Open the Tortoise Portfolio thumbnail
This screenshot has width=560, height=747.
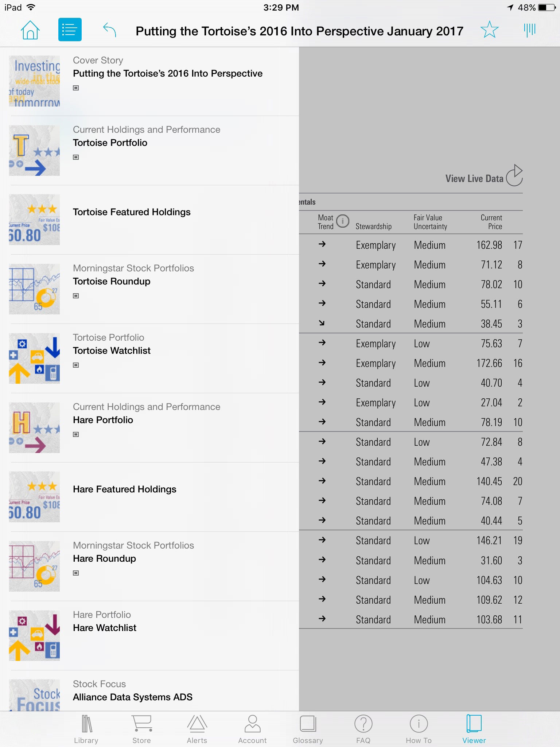[34, 150]
